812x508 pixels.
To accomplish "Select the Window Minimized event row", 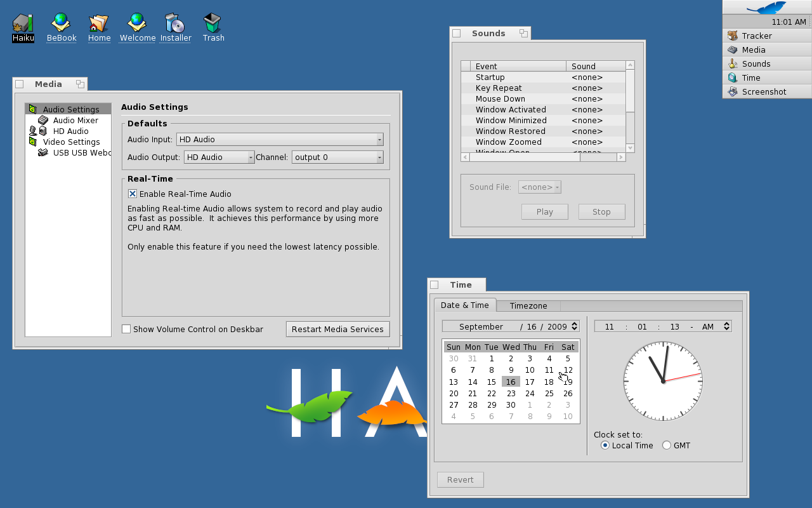I will click(x=543, y=120).
